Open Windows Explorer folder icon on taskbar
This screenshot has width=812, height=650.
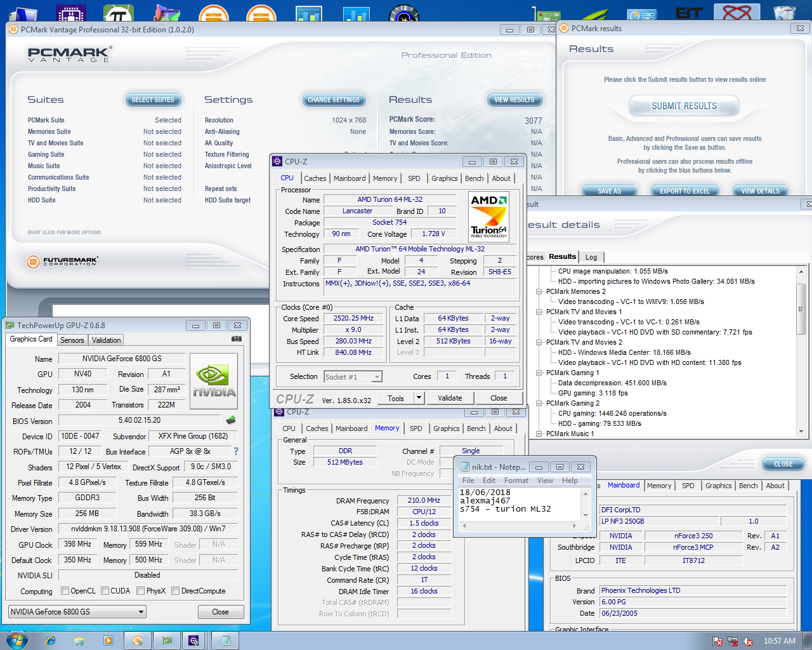(x=80, y=640)
